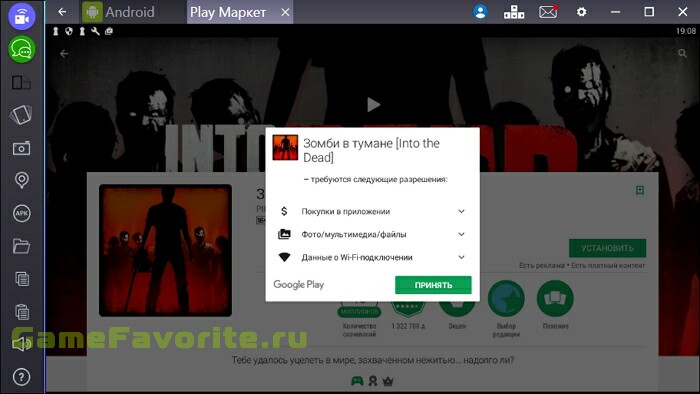Click the gamepad icon below the description
This screenshot has height=394, width=700.
(357, 381)
